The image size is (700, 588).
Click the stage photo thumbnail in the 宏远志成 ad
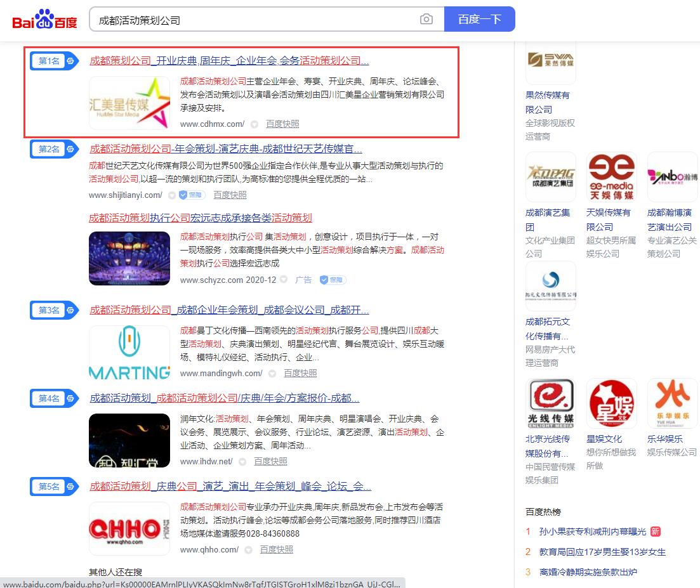pos(129,258)
